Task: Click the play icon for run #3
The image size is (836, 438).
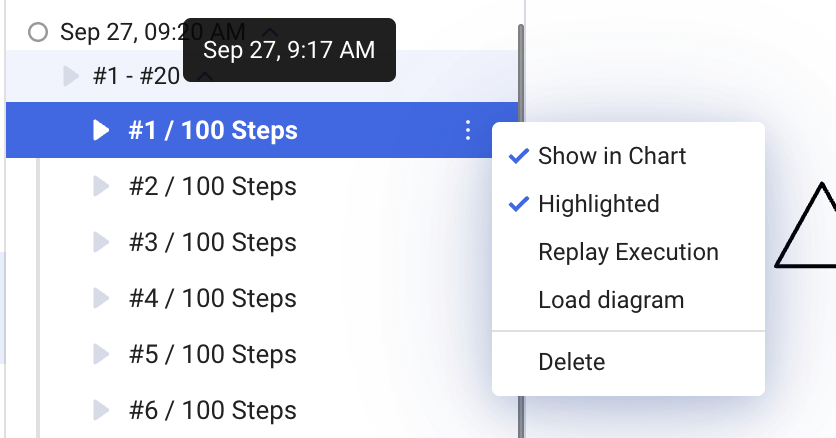Action: [101, 242]
